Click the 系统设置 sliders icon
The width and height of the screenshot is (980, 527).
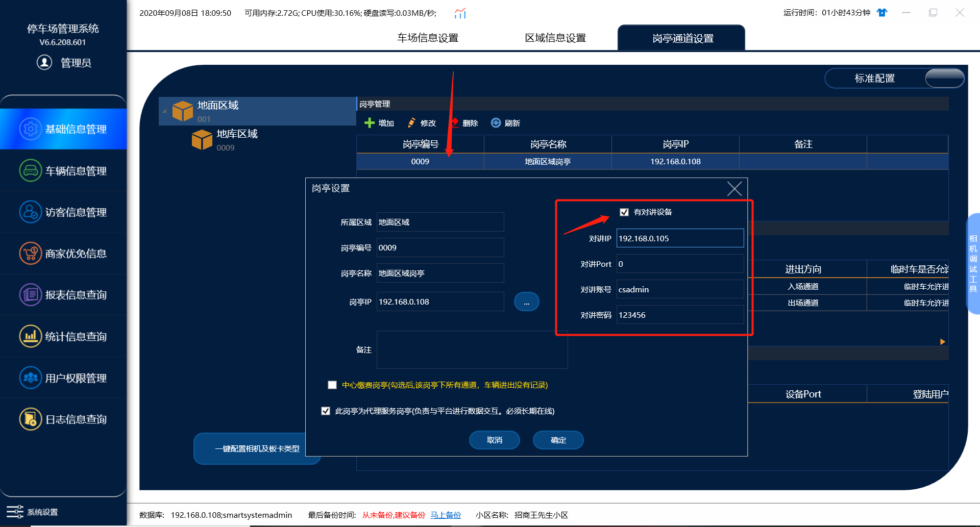(x=15, y=512)
